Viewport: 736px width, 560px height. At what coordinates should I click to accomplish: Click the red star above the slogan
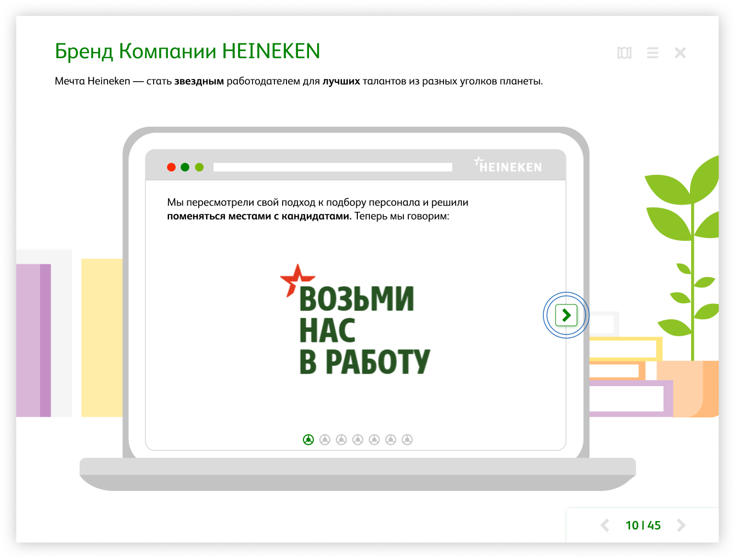pos(297,279)
